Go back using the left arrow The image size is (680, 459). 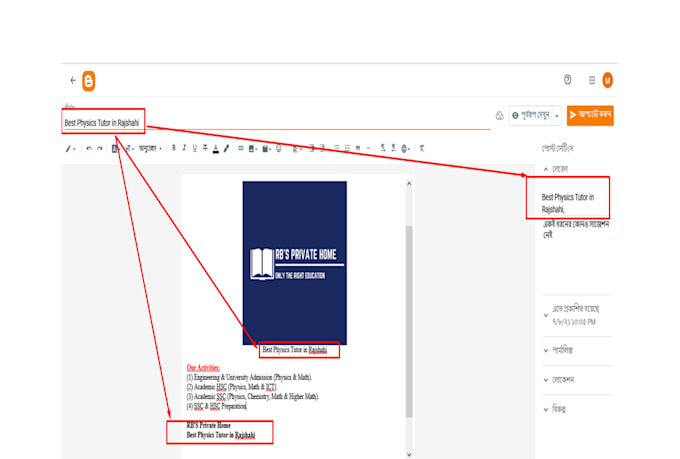coord(73,80)
